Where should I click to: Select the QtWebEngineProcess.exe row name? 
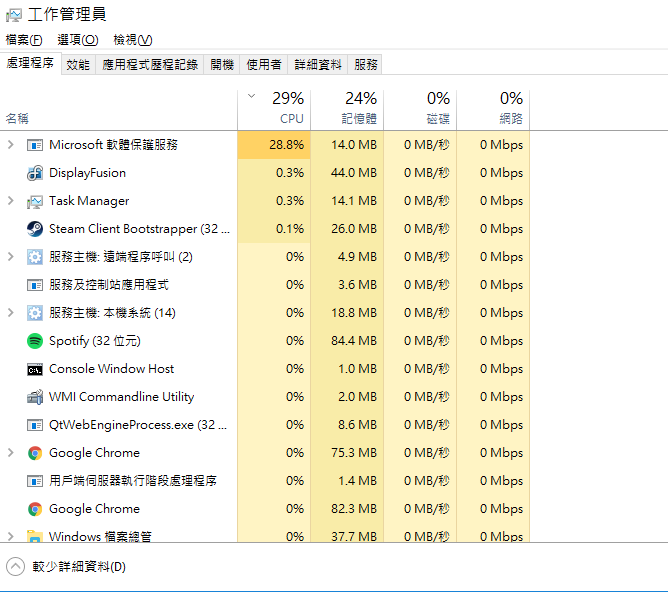pos(138,425)
